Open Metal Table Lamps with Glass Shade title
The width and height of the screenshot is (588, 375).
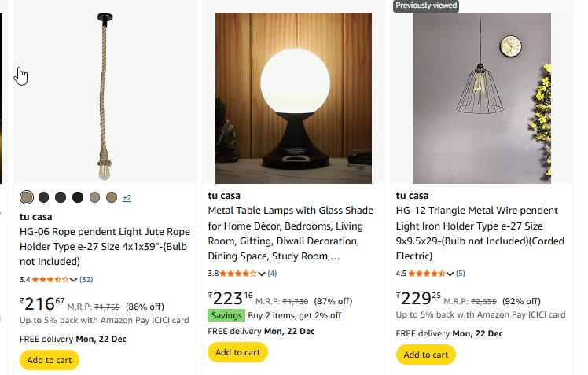[290, 233]
